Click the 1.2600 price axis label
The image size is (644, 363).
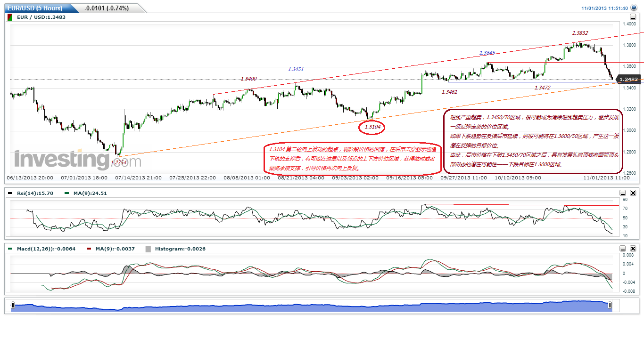point(630,173)
